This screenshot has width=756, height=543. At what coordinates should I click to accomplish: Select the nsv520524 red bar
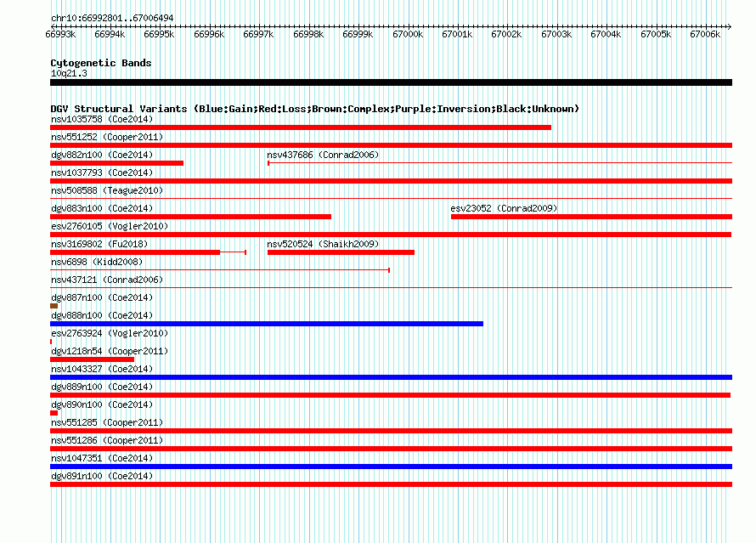[x=341, y=252]
